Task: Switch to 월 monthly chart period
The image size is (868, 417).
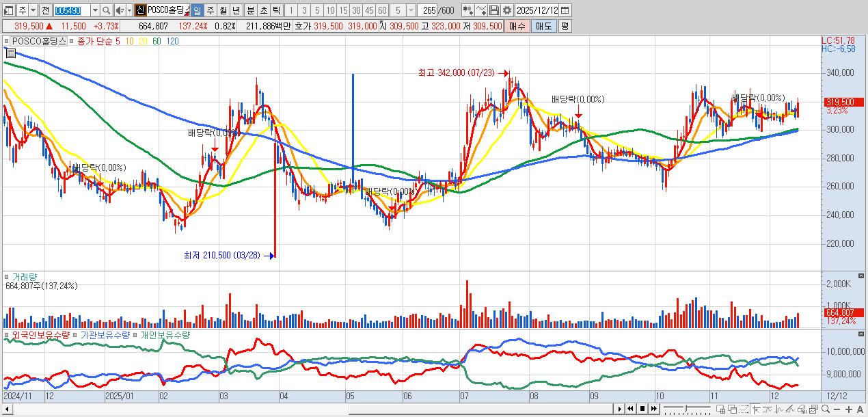Action: point(223,10)
